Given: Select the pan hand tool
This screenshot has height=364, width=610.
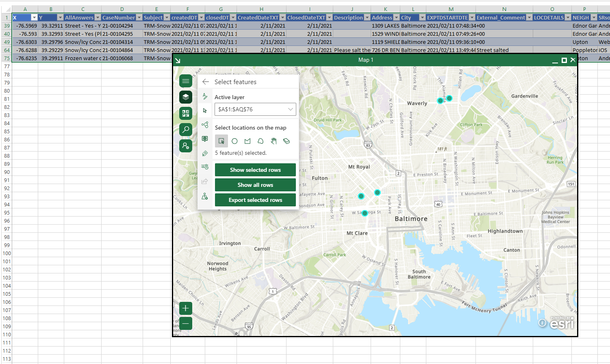Looking at the screenshot, I should [x=274, y=141].
